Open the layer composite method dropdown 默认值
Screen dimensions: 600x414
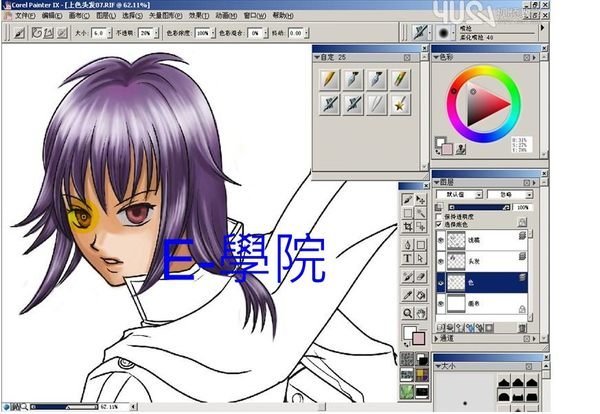pyautogui.click(x=462, y=194)
